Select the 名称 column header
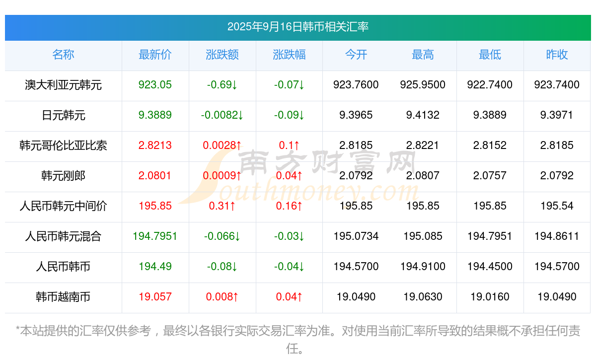Screen dimensions: 596x364 (63, 55)
